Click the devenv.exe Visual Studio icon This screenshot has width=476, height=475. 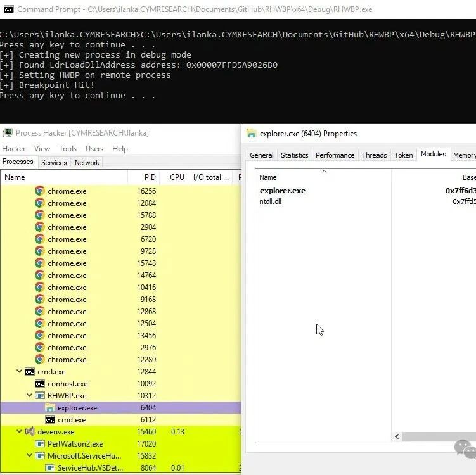click(29, 431)
